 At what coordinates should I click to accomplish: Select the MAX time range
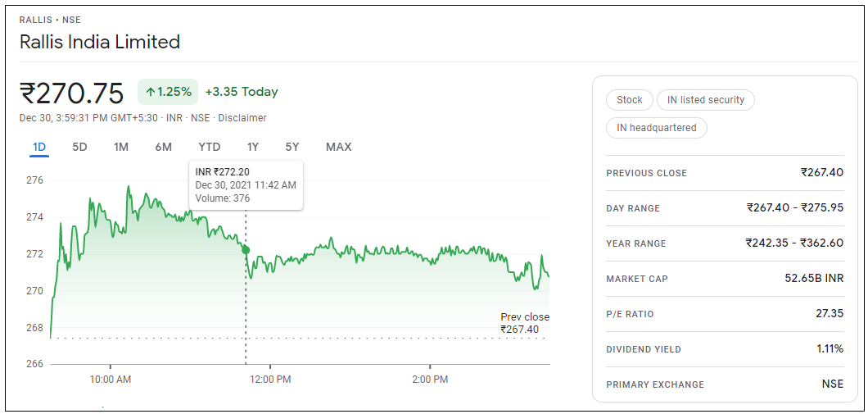coord(338,147)
